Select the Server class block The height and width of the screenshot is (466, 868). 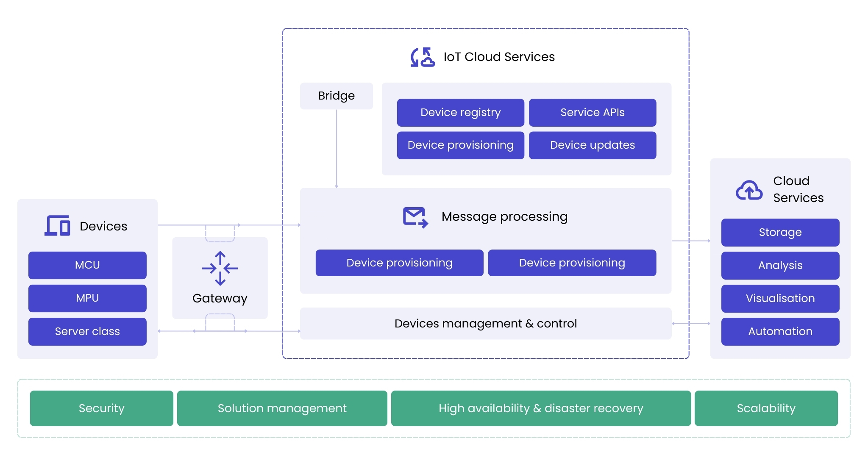[87, 331]
